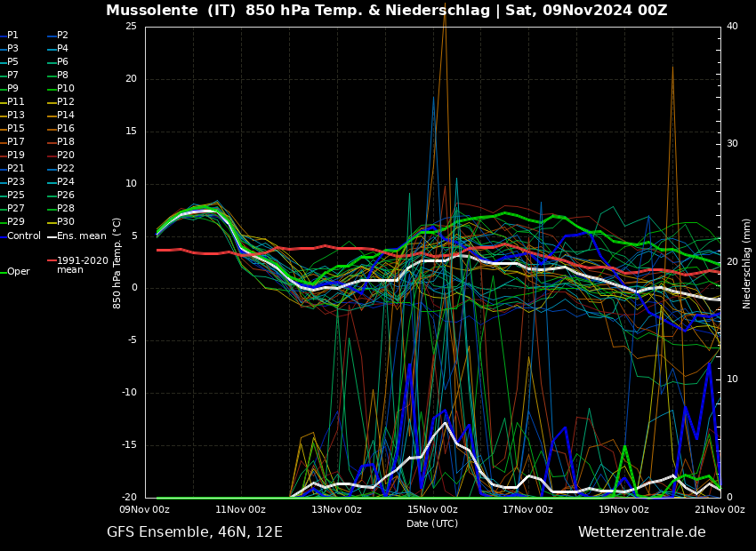Click the Date (UTC) axis label
Image resolution: width=756 pixels, height=551 pixels.
click(432, 523)
